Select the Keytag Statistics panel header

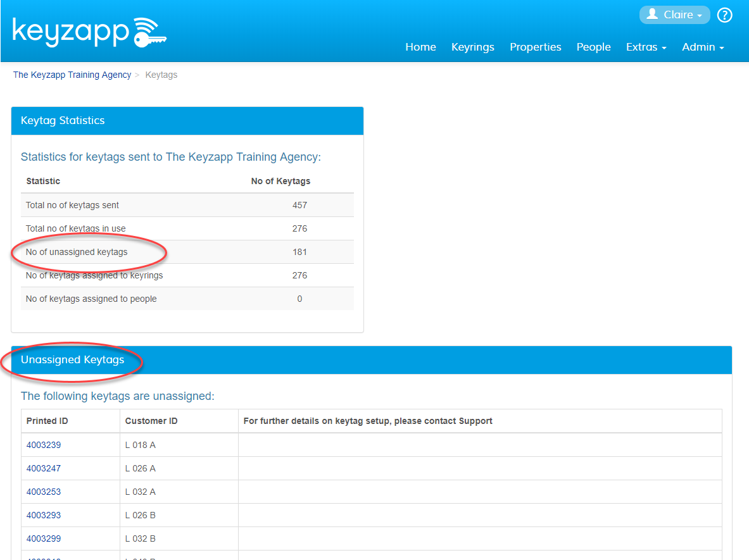point(187,121)
